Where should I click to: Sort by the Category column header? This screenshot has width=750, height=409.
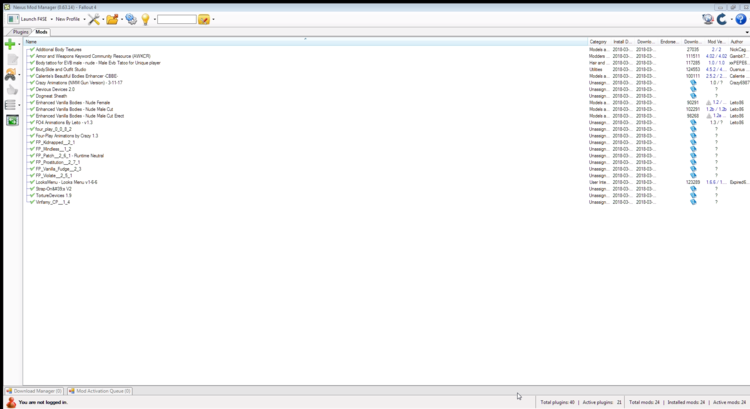[x=599, y=42]
